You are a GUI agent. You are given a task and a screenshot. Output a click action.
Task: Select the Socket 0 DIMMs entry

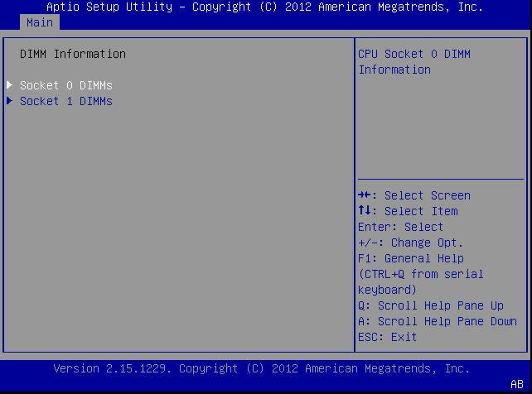click(66, 85)
